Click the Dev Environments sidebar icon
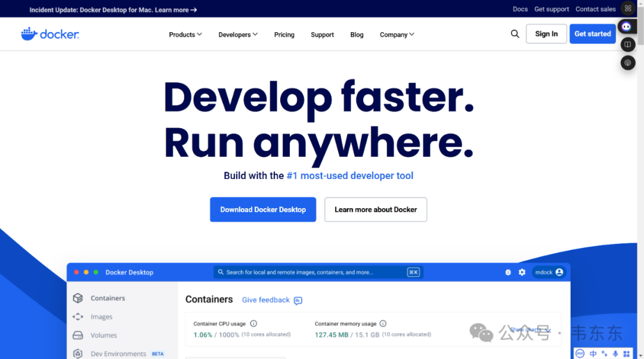644x359 pixels. point(78,354)
